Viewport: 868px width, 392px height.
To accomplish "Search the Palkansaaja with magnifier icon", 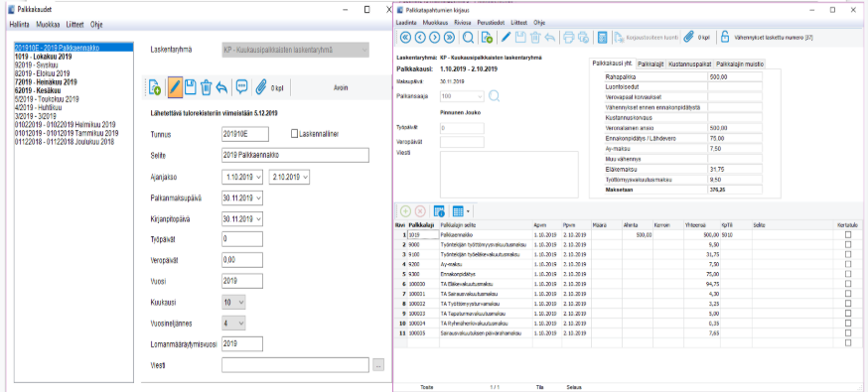I will tap(495, 96).
